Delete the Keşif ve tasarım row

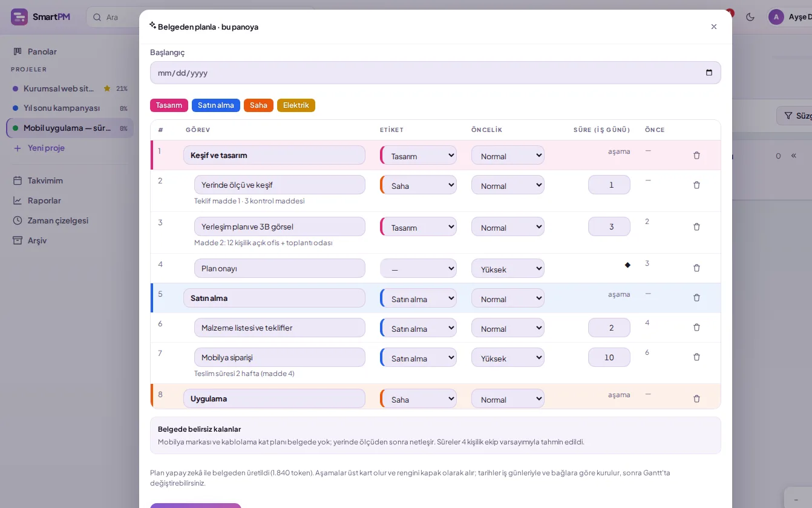click(696, 156)
